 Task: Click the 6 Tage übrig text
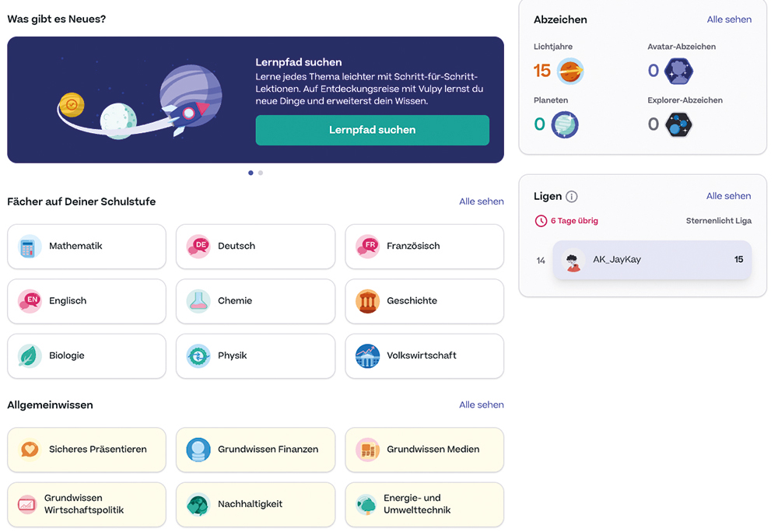tap(574, 221)
